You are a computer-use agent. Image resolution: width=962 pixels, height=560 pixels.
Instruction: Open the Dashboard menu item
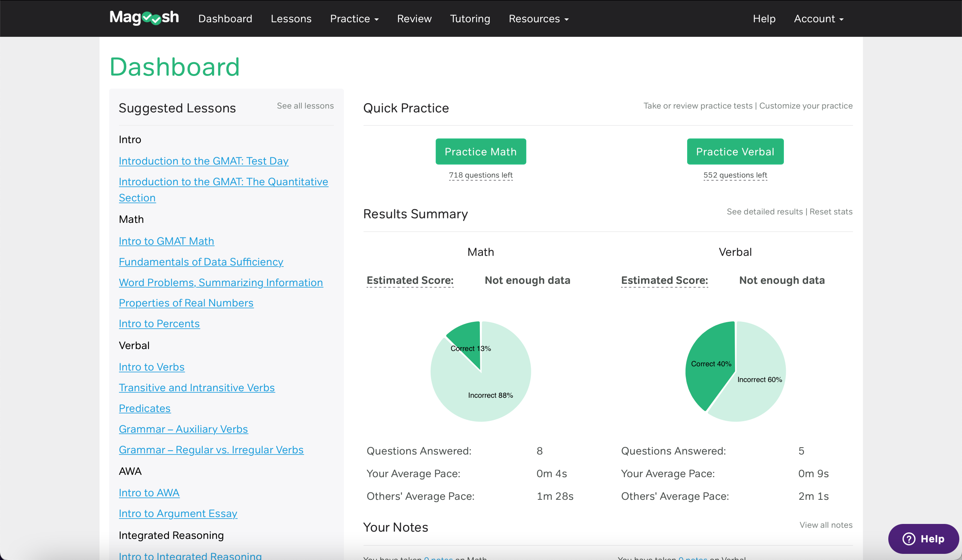pyautogui.click(x=225, y=18)
